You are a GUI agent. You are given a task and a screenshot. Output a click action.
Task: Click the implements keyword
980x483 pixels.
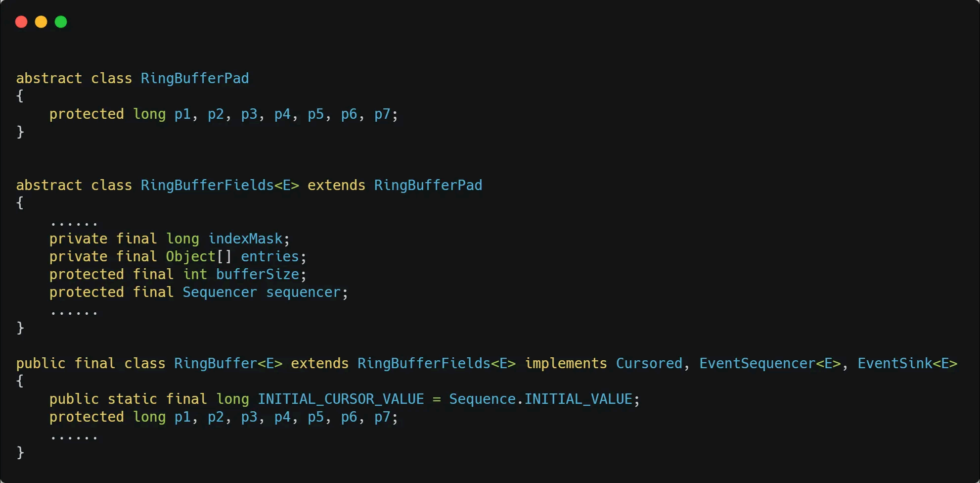pos(566,363)
